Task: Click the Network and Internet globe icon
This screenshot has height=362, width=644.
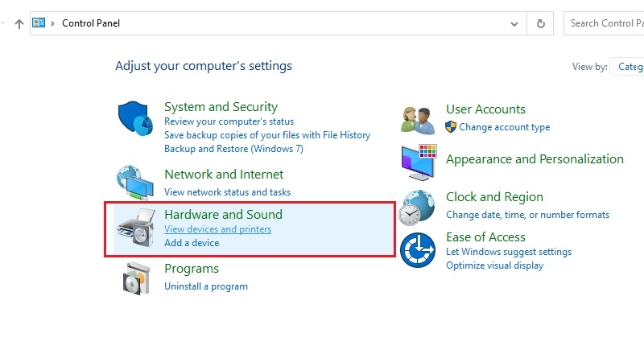Action: pos(134,182)
